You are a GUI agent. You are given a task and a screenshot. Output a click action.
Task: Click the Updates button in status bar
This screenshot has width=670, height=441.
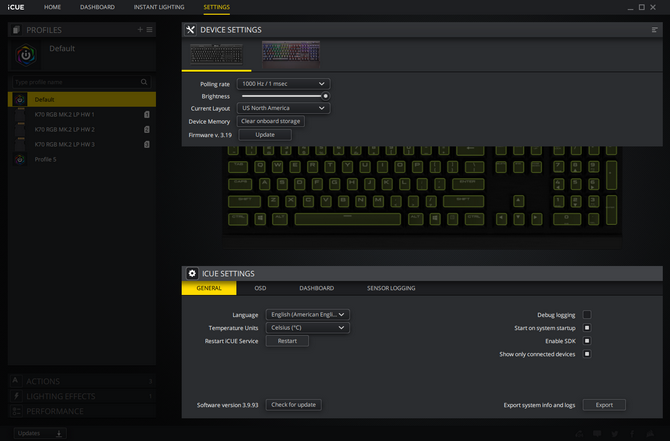pos(40,433)
